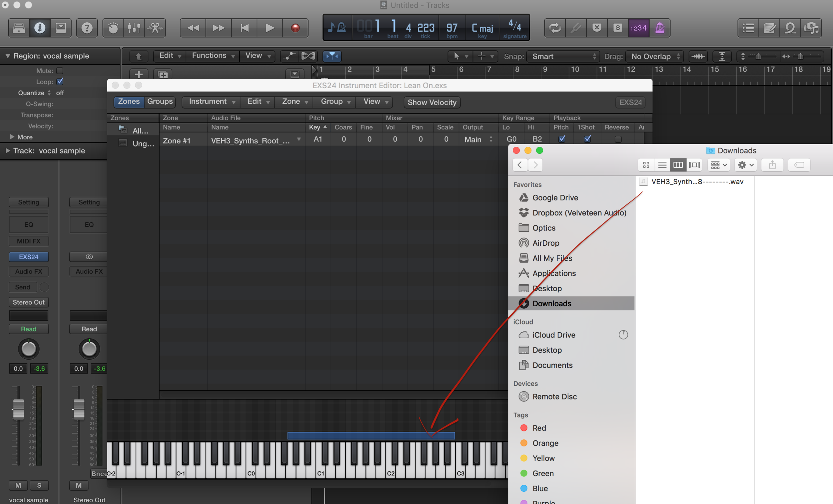Open Quick Help question mark

coord(87,28)
